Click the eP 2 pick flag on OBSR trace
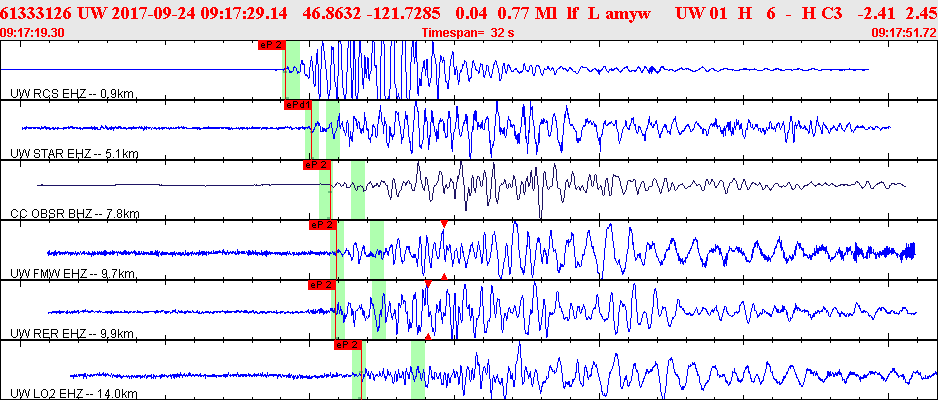This screenshot has width=938, height=400. [317, 165]
